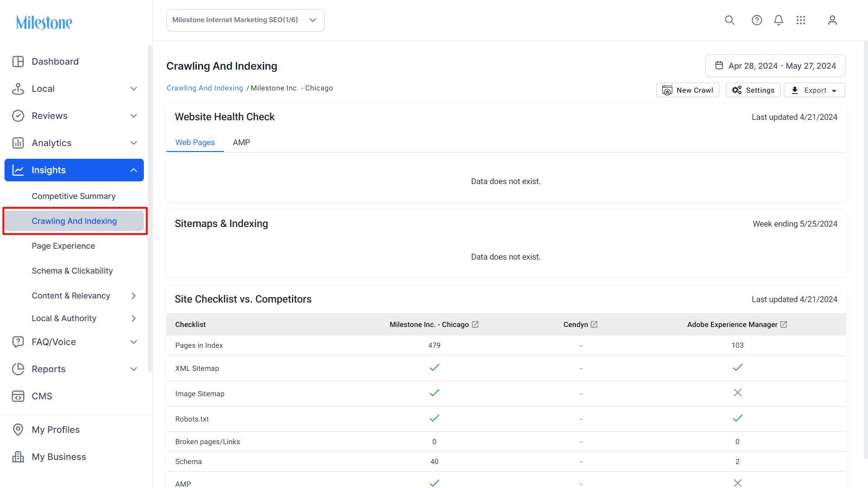This screenshot has width=868, height=488.
Task: Expand Local & Authority submenu arrow
Action: click(x=133, y=318)
